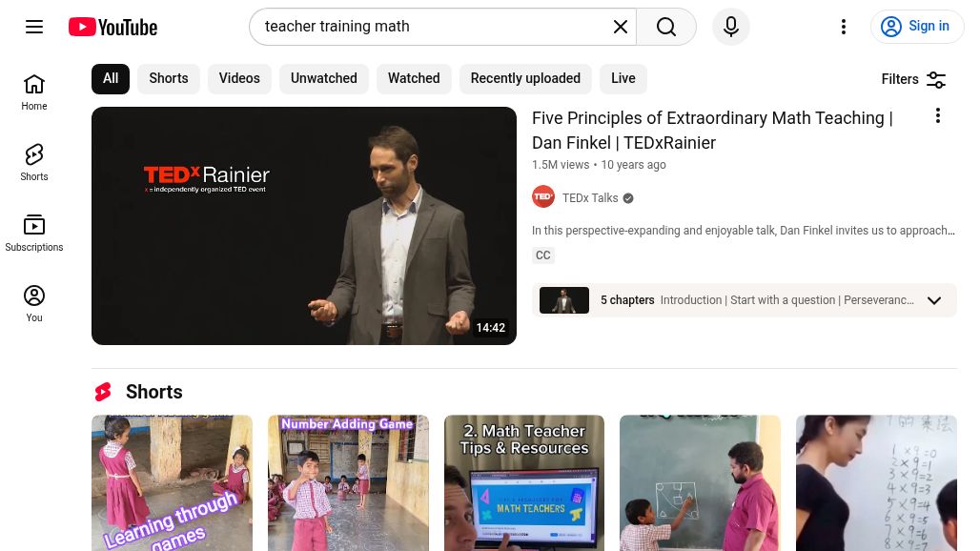Open Shorts from the sidebar
Viewport: 980px width, 551px height.
coord(34,163)
